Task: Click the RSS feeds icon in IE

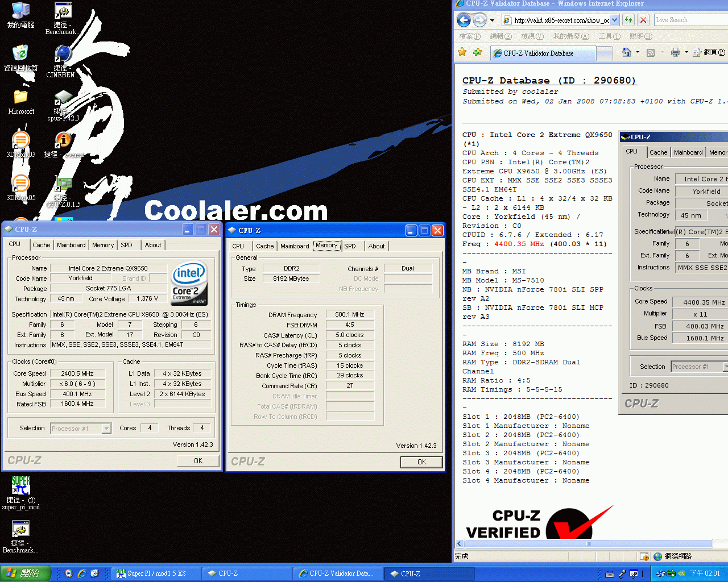Action: point(651,52)
